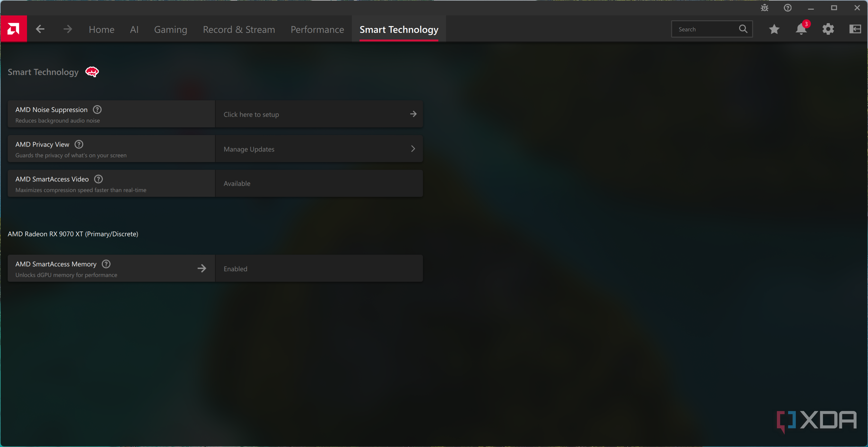The width and height of the screenshot is (868, 447).
Task: Toggle the sidebar panel icon
Action: click(855, 29)
